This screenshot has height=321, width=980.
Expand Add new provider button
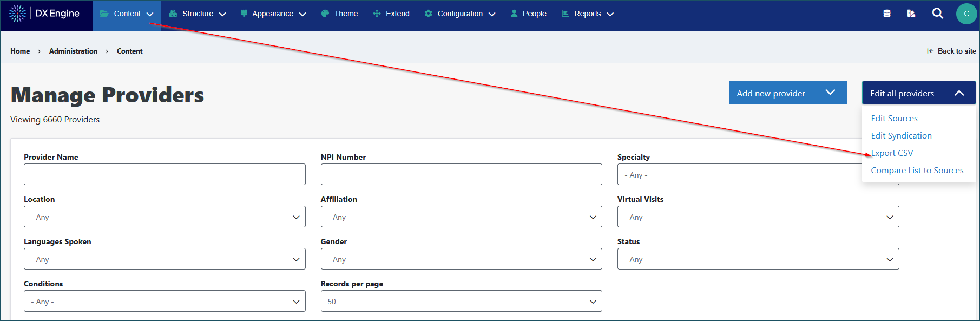(788, 93)
